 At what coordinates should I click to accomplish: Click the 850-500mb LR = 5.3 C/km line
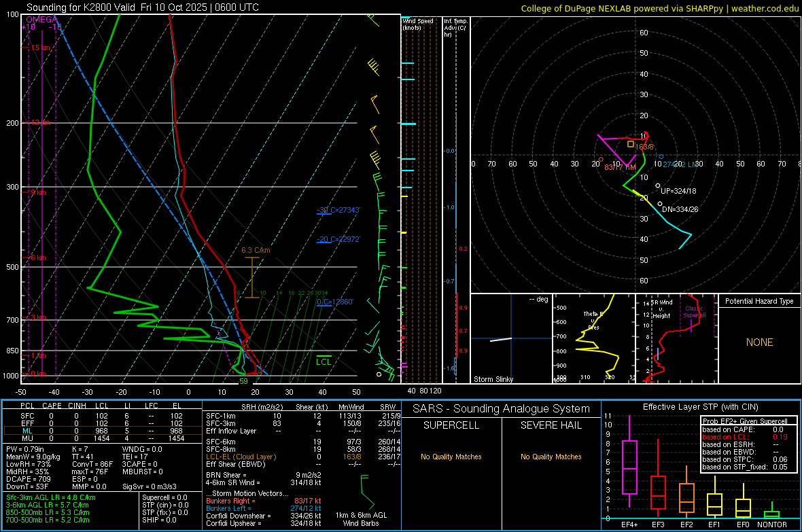(48, 512)
